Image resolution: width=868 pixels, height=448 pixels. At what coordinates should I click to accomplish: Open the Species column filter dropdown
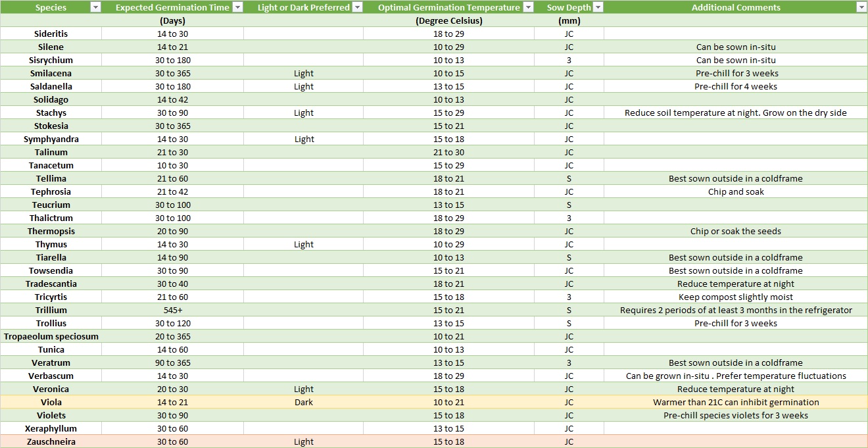coord(95,7)
